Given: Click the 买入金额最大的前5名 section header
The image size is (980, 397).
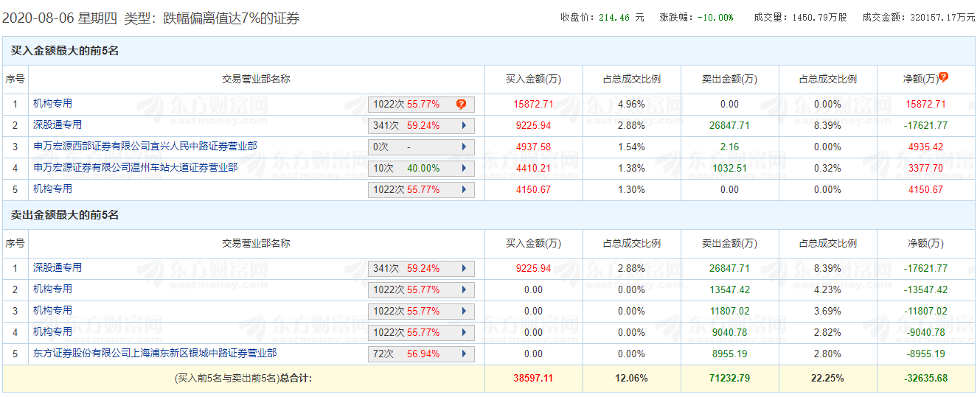Looking at the screenshot, I should point(65,51).
